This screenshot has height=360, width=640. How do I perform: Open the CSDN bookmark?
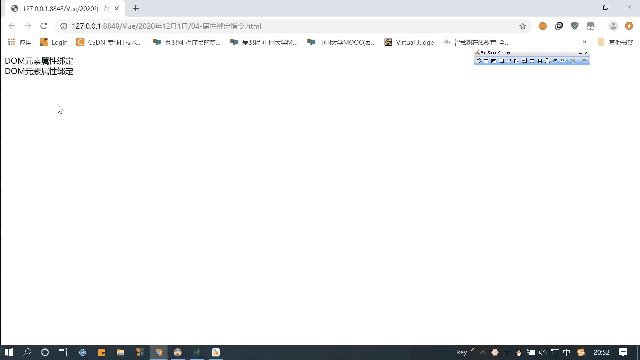109,42
